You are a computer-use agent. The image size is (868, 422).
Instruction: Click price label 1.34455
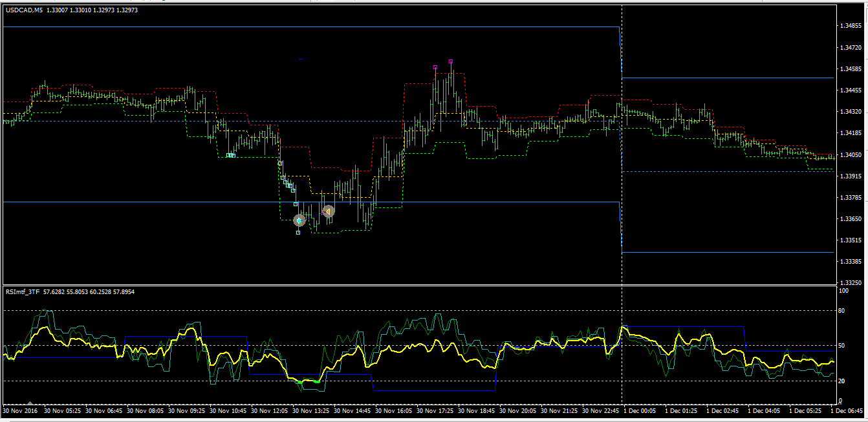(x=850, y=90)
